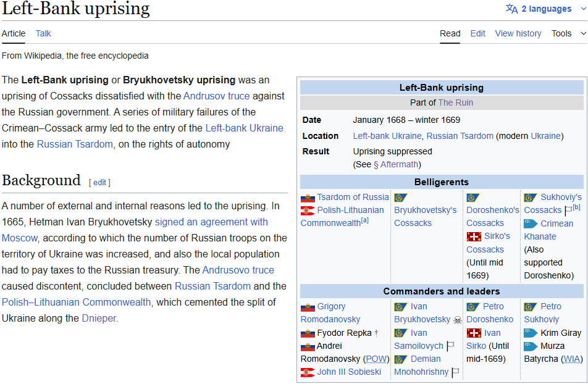Open the Tools menu
This screenshot has width=588, height=384.
click(561, 33)
